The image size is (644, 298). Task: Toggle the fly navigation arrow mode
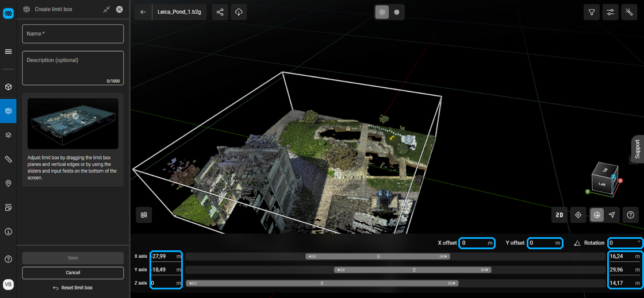[612, 215]
